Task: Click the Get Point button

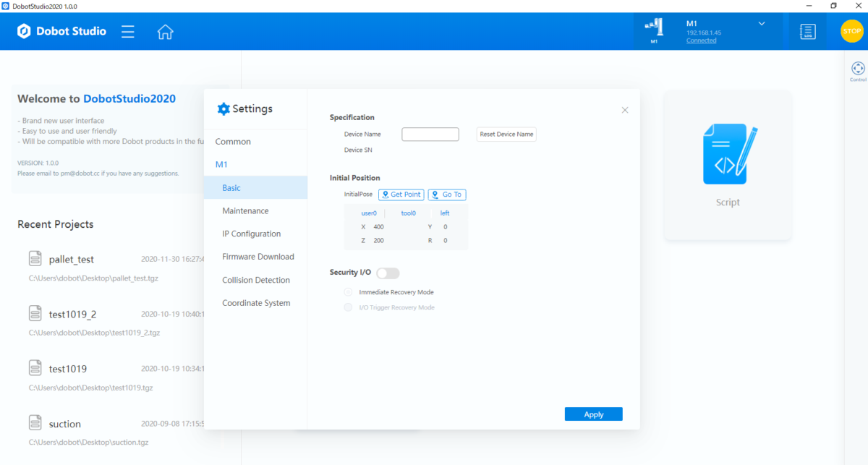Action: (x=401, y=195)
